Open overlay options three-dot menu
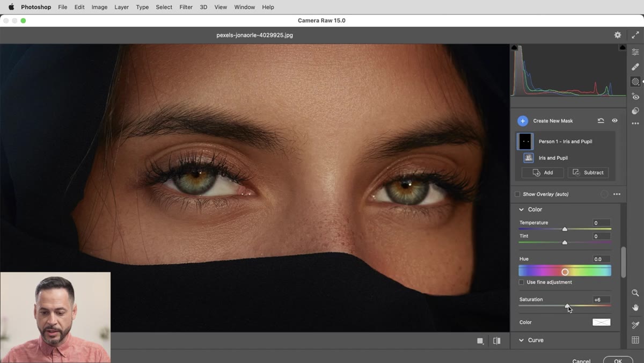This screenshot has width=644, height=363. point(617,194)
